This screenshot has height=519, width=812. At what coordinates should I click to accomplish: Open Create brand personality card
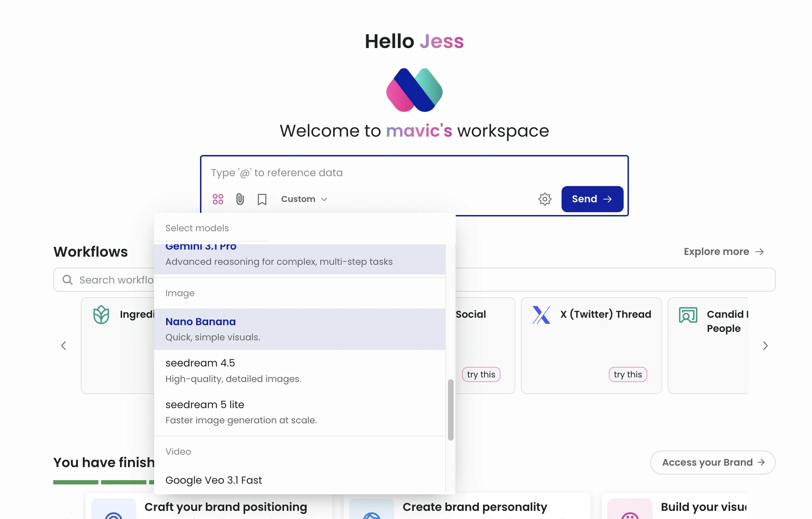pos(467,506)
